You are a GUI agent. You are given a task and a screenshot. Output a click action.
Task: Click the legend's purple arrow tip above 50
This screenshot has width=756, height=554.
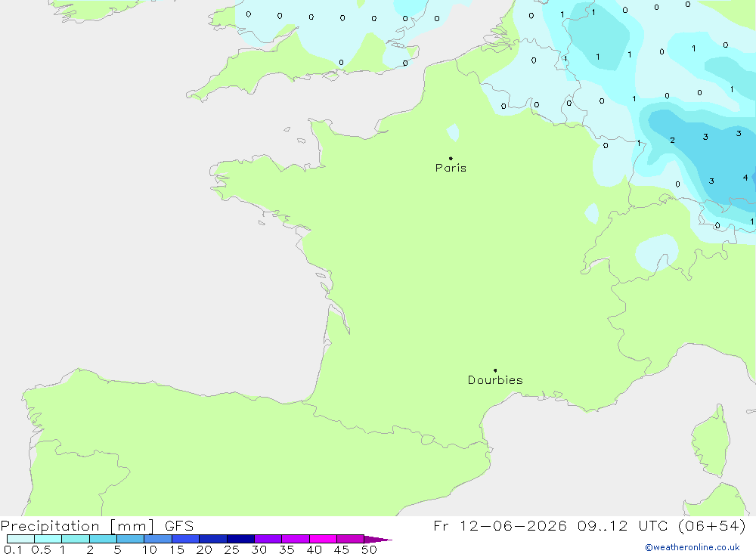(x=378, y=540)
